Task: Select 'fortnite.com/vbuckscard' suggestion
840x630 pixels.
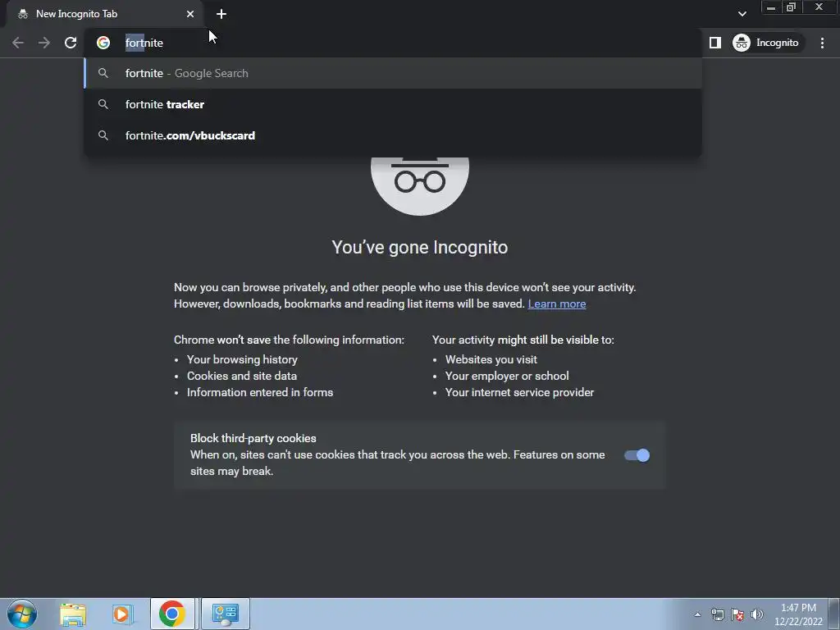Action: (393, 135)
